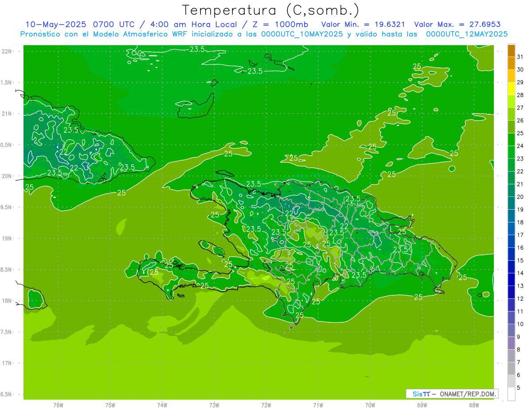Click the color scale label "28"
532x411 pixels.
pos(520,95)
